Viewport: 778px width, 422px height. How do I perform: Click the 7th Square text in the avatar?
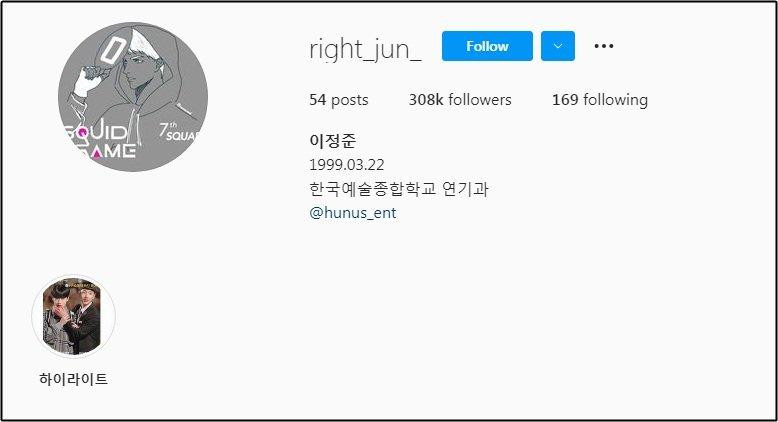pos(179,131)
